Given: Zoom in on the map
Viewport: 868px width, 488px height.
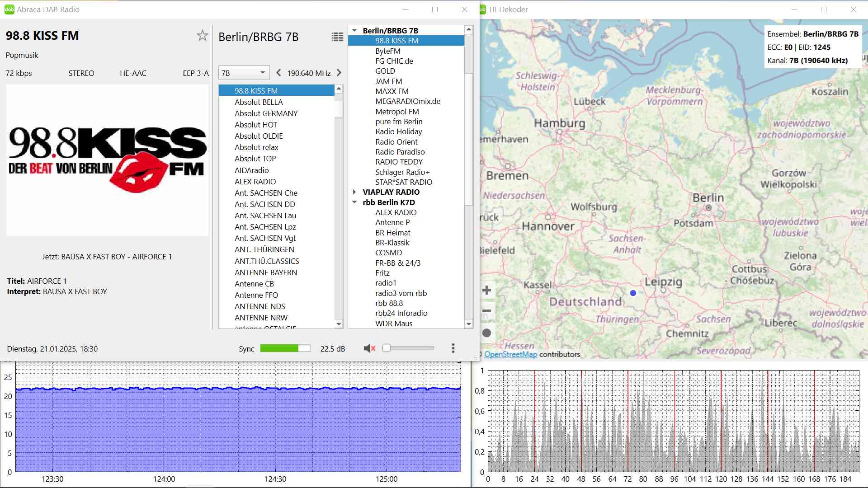Looking at the screenshot, I should [487, 290].
